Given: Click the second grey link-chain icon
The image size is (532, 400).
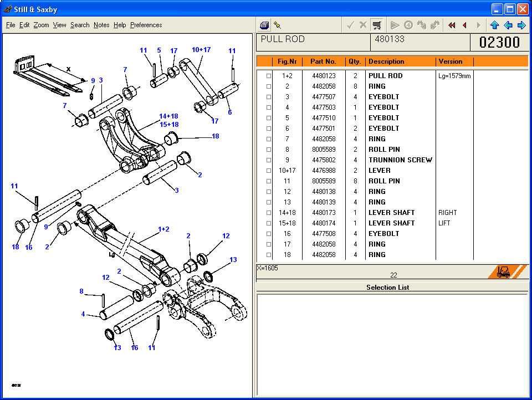Looking at the screenshot, I should (434, 25).
